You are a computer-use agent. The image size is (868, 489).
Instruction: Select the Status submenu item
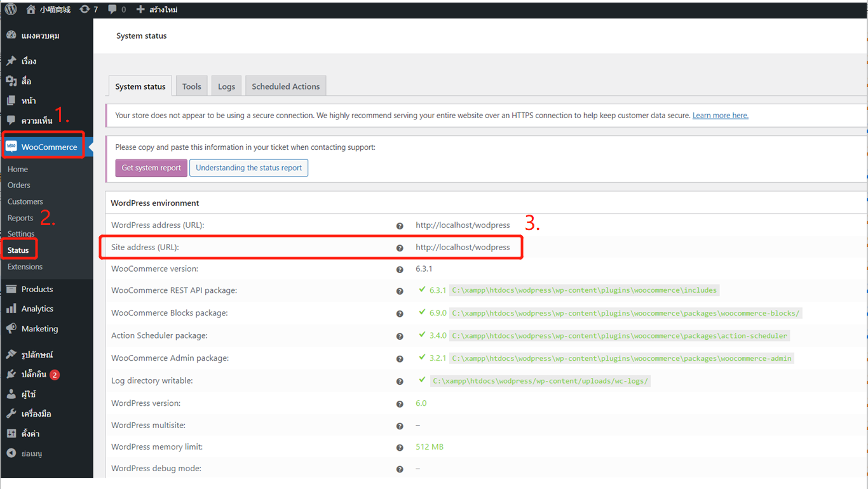point(18,250)
